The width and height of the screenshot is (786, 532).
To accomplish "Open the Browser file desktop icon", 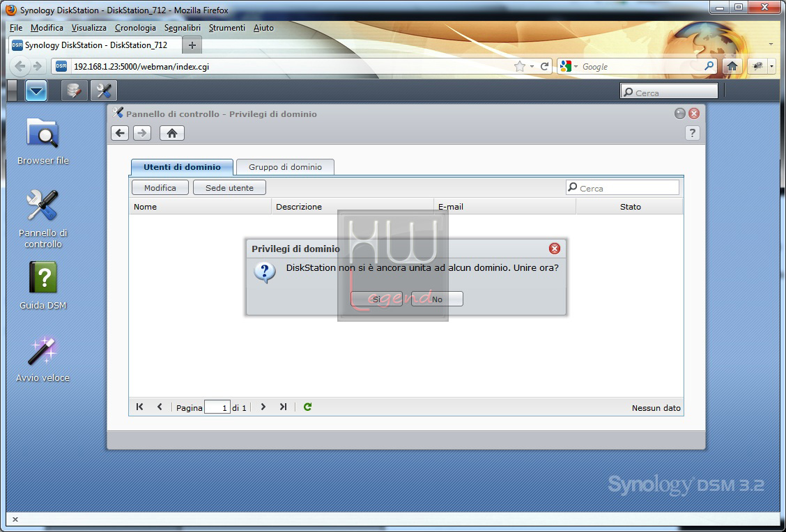I will click(x=43, y=140).
